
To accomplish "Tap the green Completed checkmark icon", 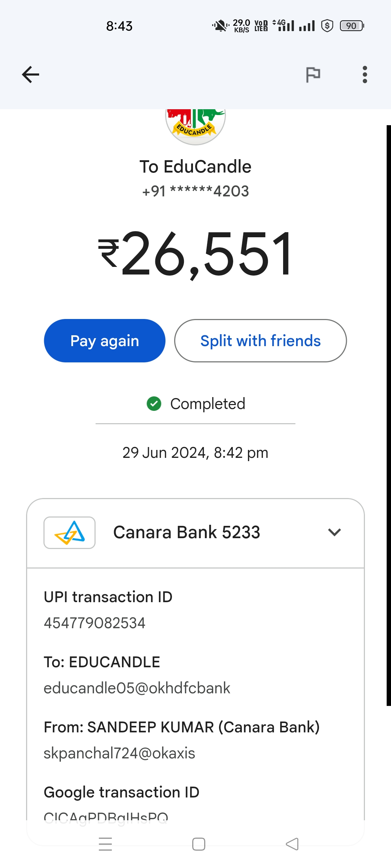I will tap(154, 404).
